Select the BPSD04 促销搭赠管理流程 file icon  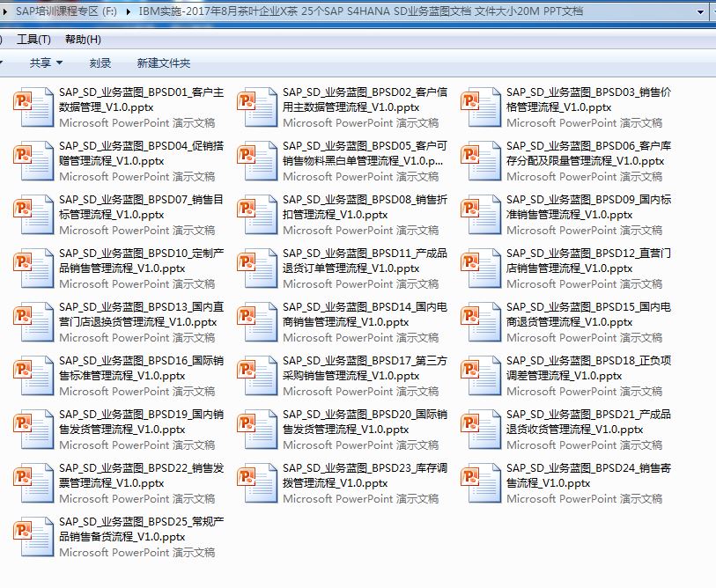(x=33, y=161)
